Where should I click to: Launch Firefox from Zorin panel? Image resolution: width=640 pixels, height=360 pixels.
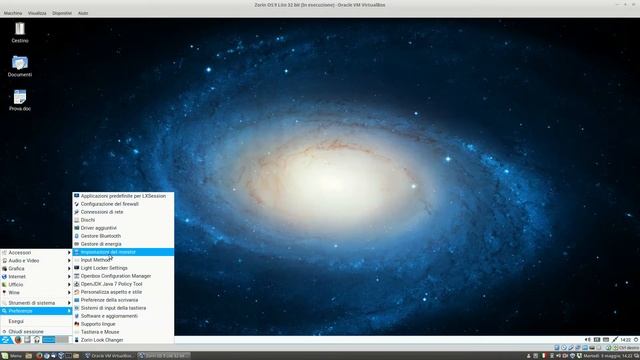point(18,340)
